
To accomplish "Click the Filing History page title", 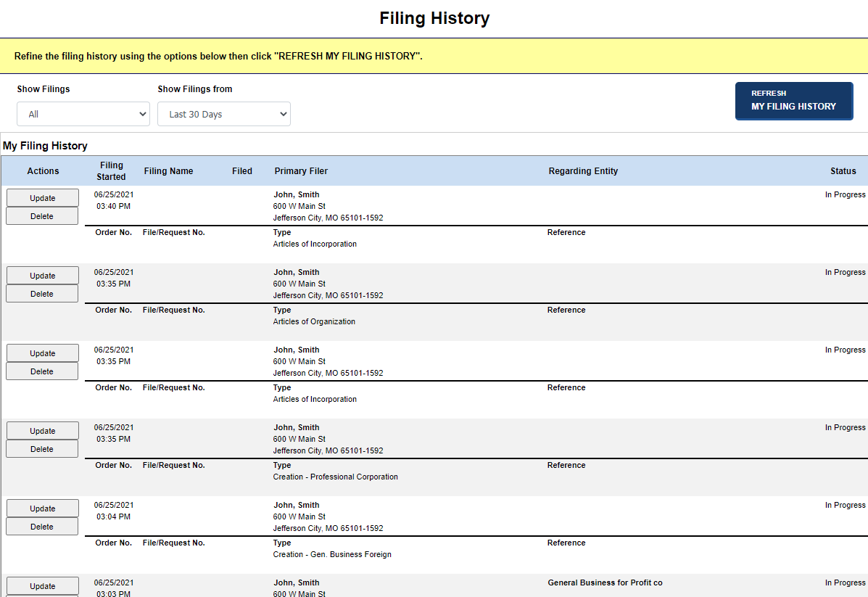I will 434,17.
